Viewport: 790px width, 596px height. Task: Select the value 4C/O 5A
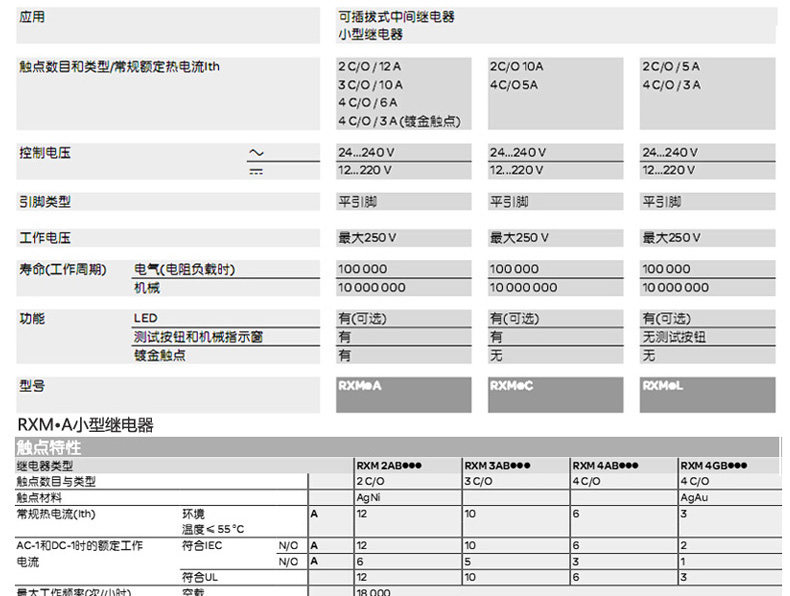514,85
